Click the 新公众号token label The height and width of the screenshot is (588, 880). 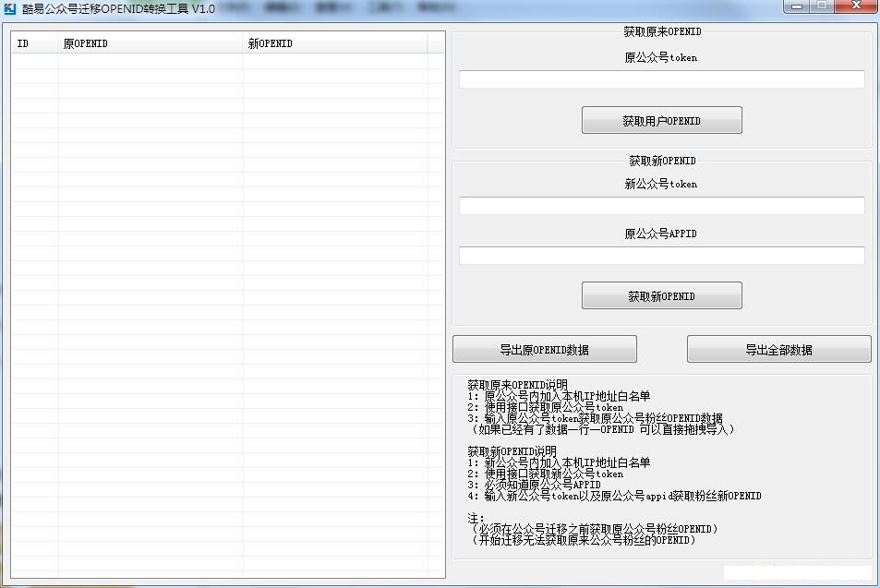661,184
